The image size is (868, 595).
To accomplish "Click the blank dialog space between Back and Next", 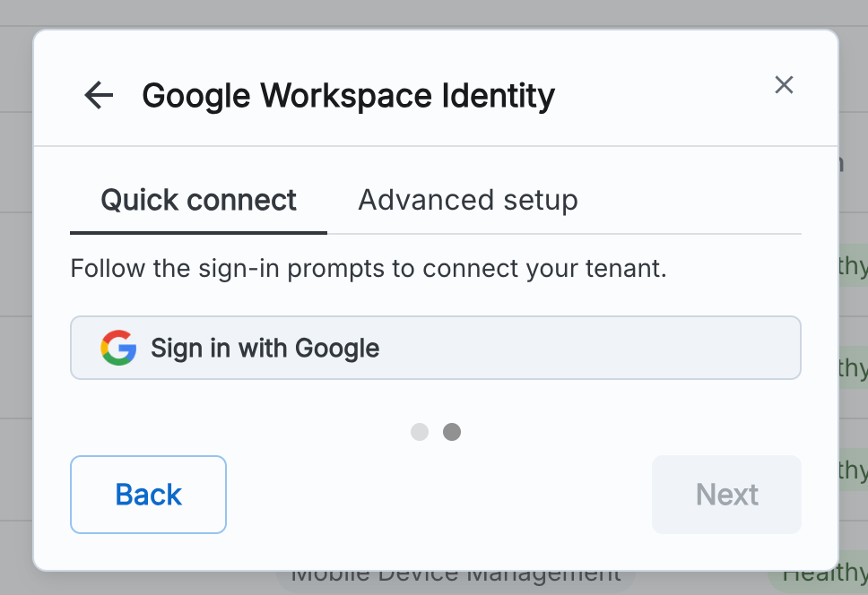I will (439, 495).
